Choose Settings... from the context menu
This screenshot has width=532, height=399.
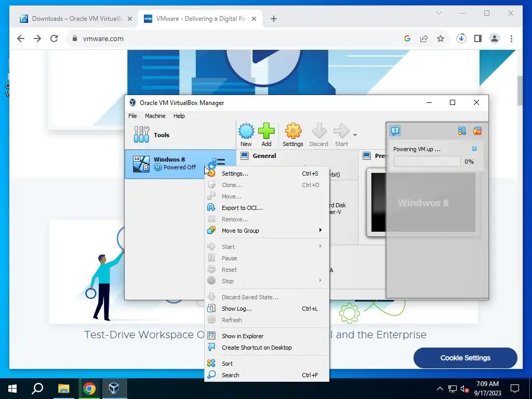tap(267, 174)
